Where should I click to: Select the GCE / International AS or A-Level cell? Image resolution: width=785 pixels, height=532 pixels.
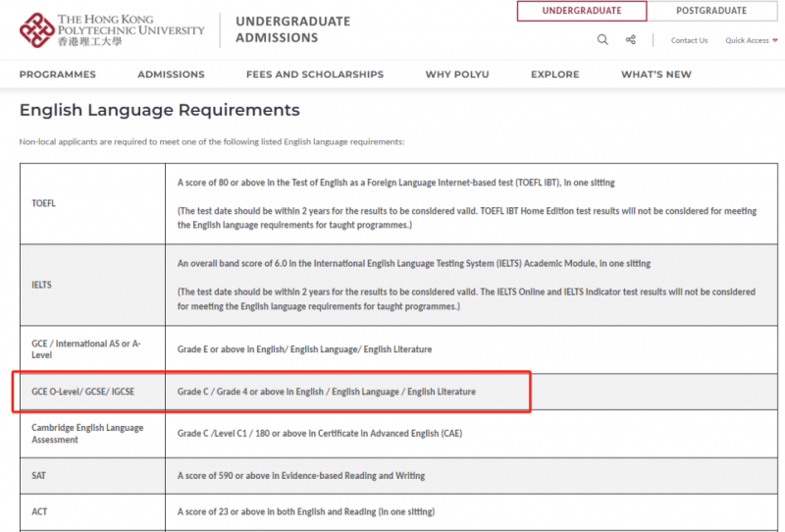(x=92, y=349)
